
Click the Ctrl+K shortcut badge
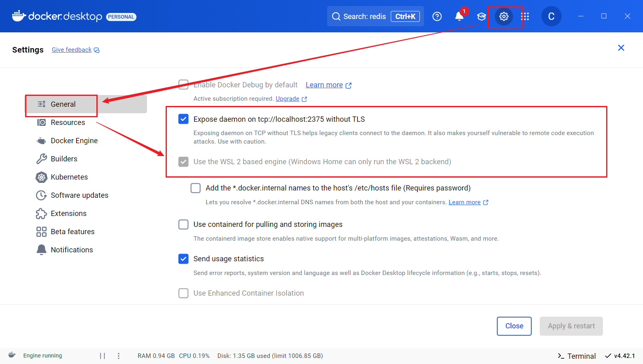tap(405, 17)
